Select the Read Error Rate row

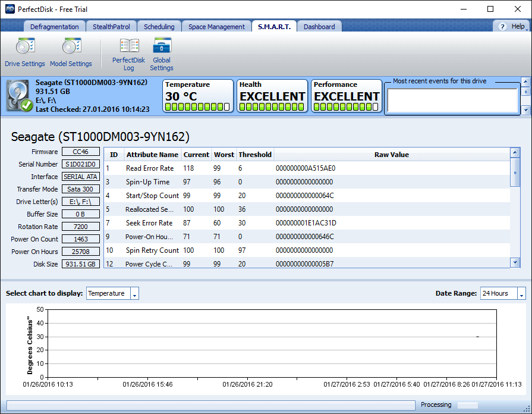pos(307,168)
